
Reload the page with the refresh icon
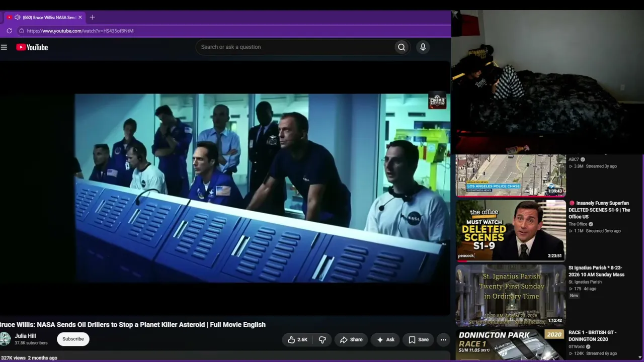coord(9,31)
